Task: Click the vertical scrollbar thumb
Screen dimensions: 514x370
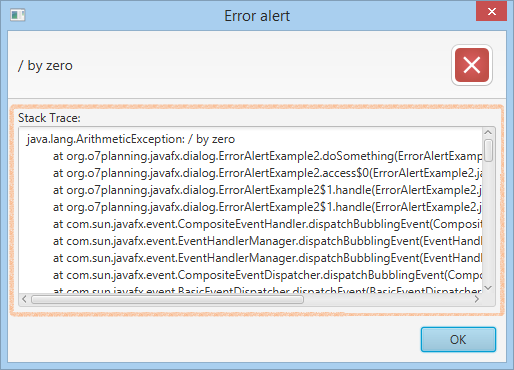Action: [x=488, y=151]
